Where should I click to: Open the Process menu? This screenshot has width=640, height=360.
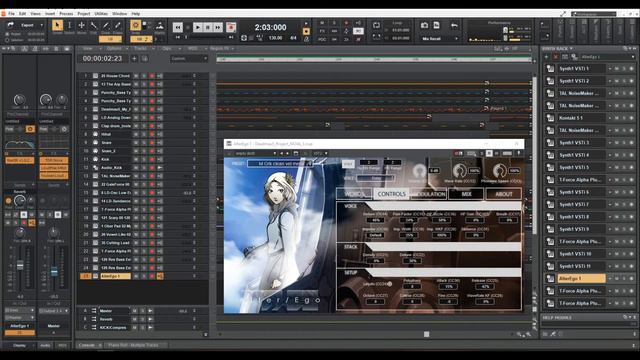click(x=66, y=13)
